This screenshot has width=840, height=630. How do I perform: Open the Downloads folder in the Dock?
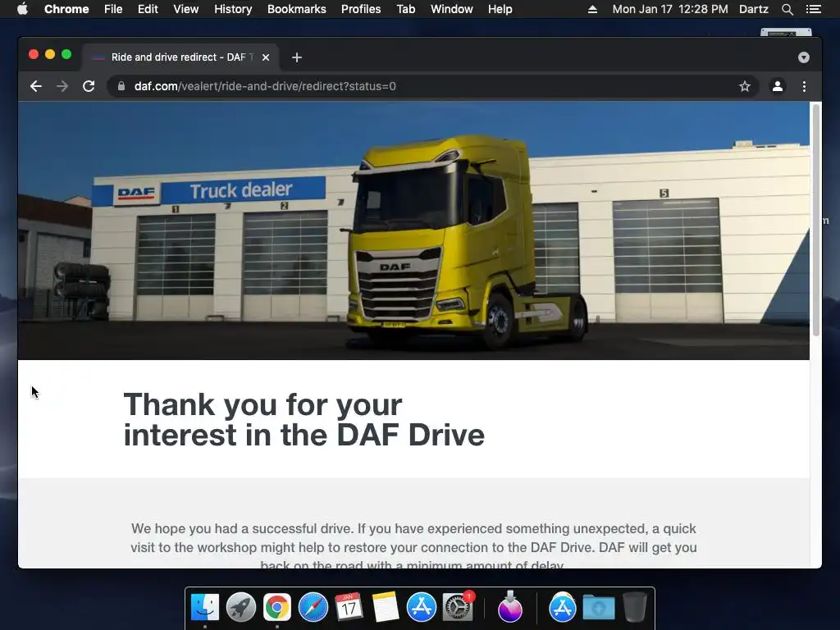[599, 607]
